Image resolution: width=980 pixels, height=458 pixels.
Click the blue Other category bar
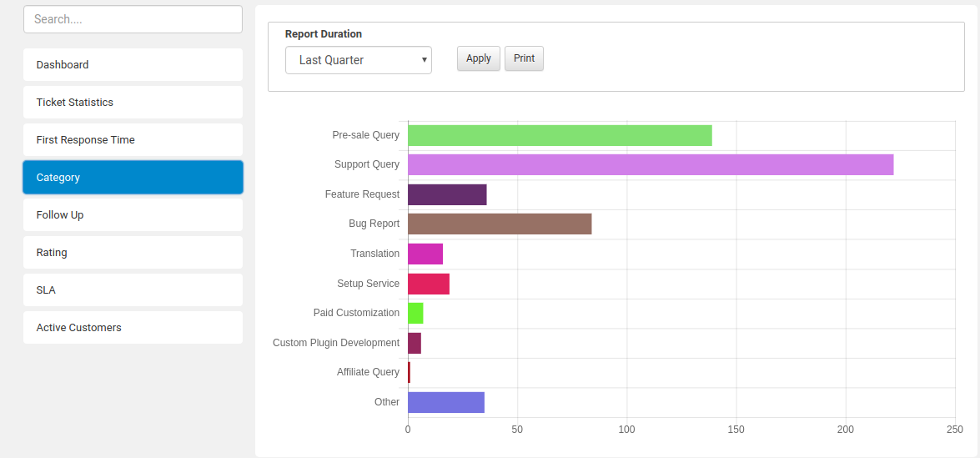coord(445,402)
